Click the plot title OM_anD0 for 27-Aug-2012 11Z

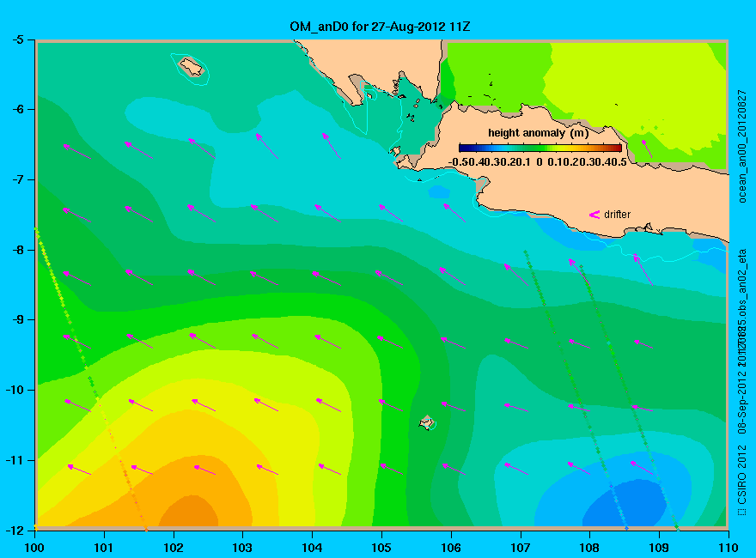pos(380,27)
